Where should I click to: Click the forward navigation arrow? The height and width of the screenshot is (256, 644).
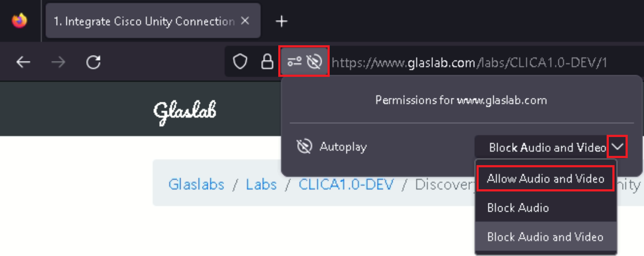[58, 63]
